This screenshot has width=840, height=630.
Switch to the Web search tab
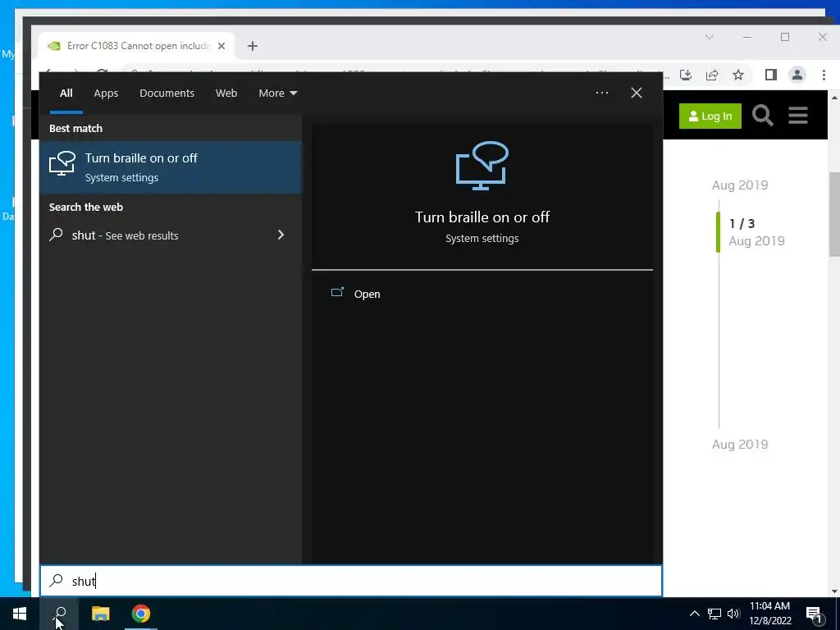coord(226,94)
